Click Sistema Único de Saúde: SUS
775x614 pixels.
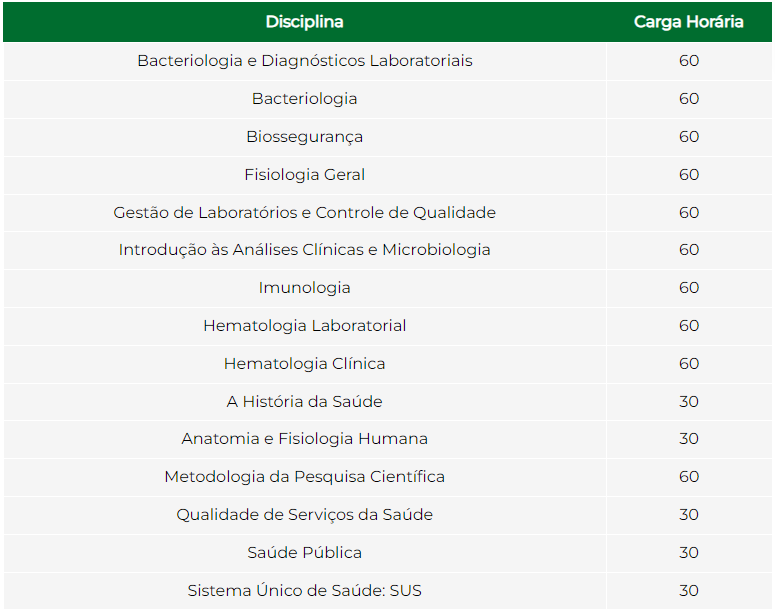tap(304, 591)
